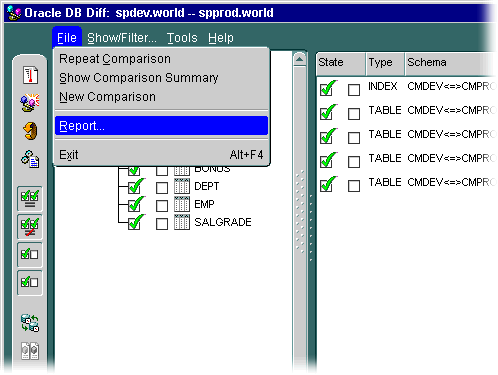Click the sparkling database compare icon
Screen dimensions: 498x375
tap(30, 102)
